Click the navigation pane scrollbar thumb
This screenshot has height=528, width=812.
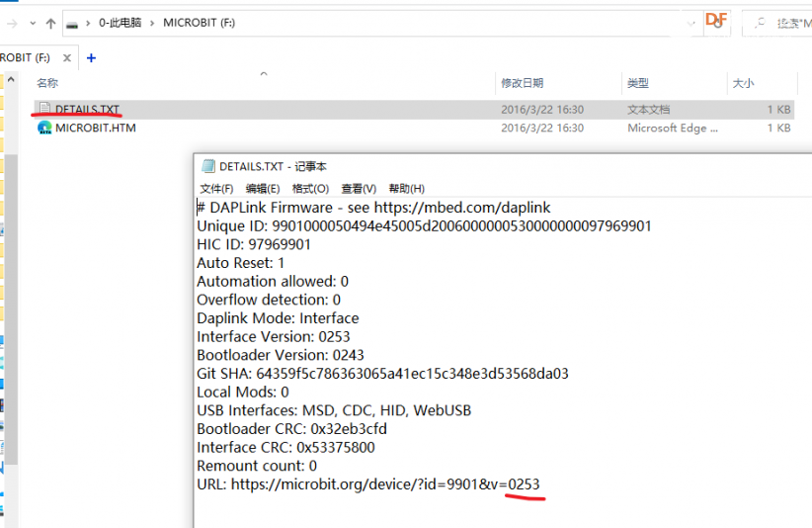[x=12, y=308]
